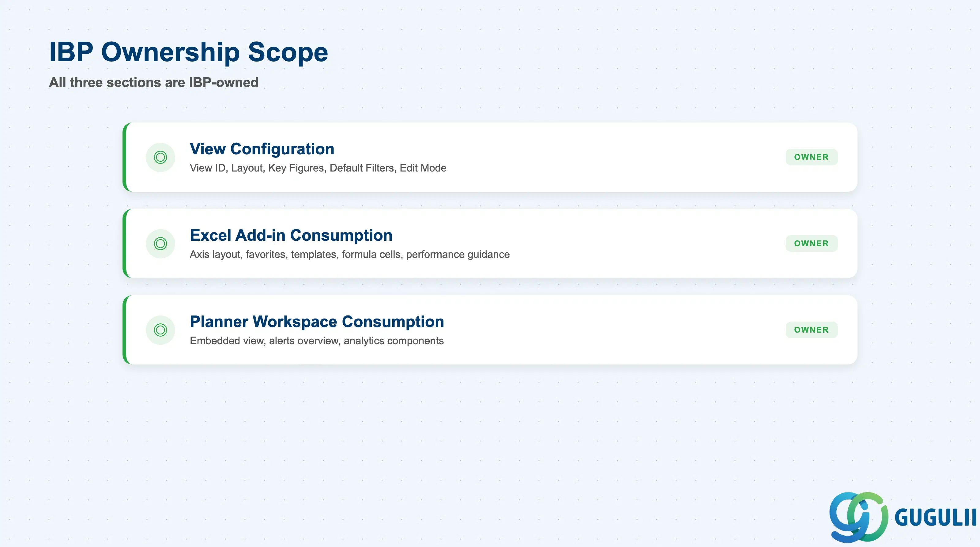Select the OWNER badge on Excel Add-in Consumption

pos(812,243)
